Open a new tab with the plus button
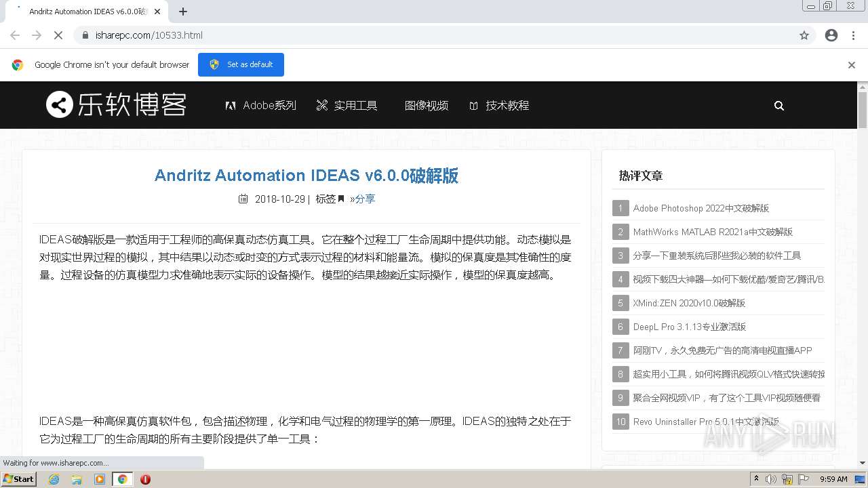The height and width of the screenshot is (488, 868). 183,12
